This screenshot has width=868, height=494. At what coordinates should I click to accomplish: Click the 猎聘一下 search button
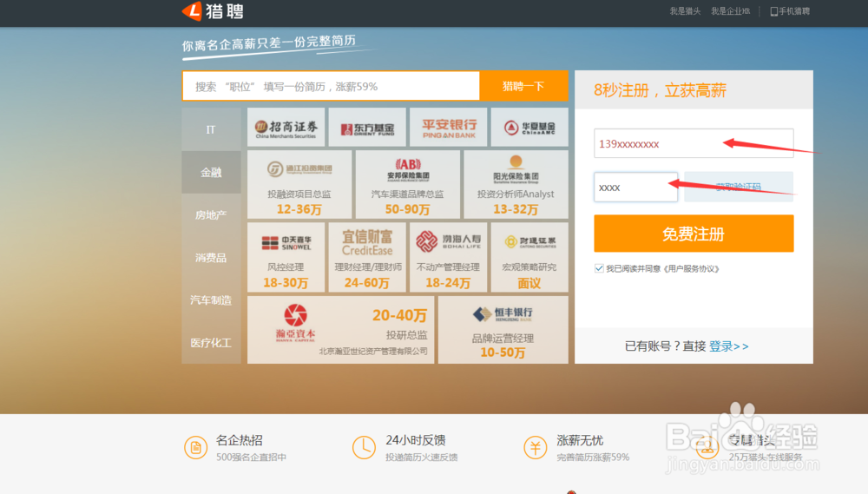coord(523,86)
